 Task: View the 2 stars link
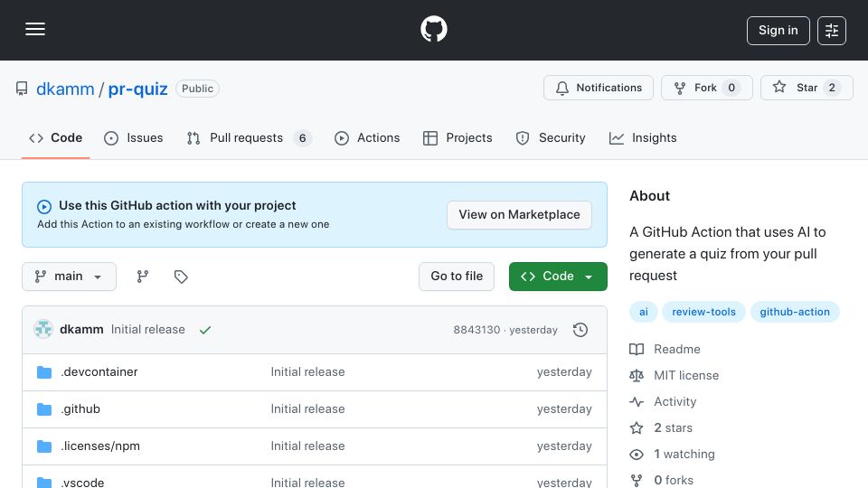(673, 427)
